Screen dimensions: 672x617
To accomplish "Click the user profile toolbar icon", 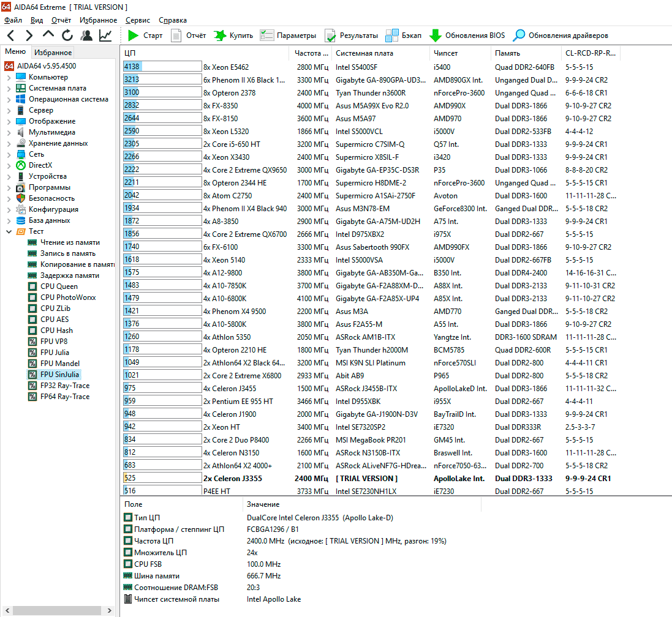I will 86,36.
